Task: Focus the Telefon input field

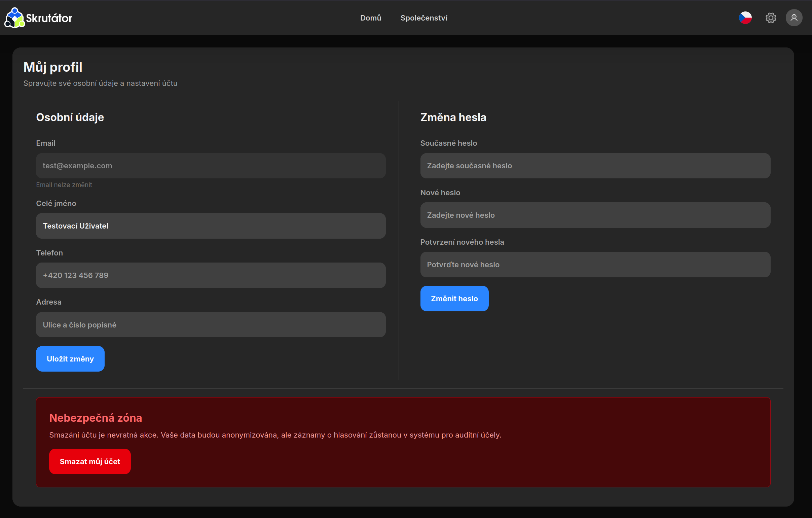Action: [211, 275]
